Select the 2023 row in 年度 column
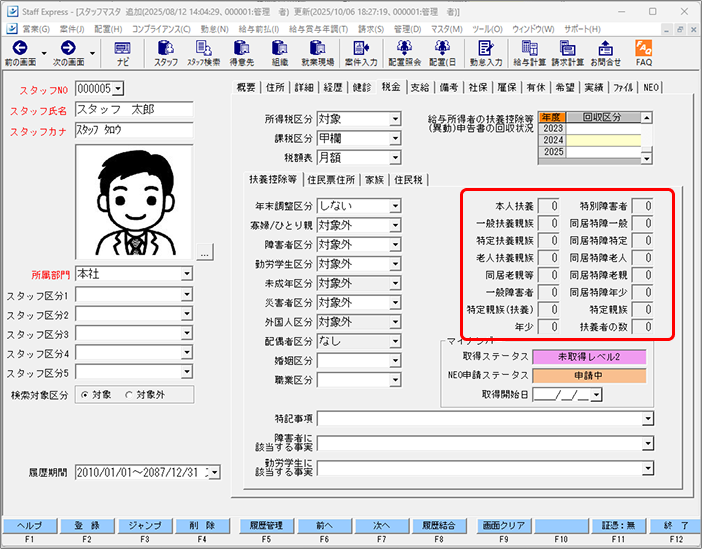Image resolution: width=702 pixels, height=549 pixels. coord(552,128)
